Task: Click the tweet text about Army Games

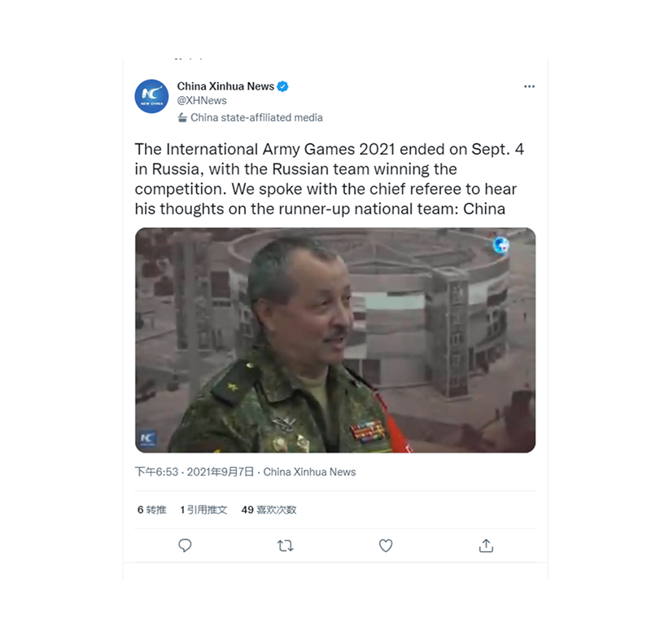Action: 330,179
